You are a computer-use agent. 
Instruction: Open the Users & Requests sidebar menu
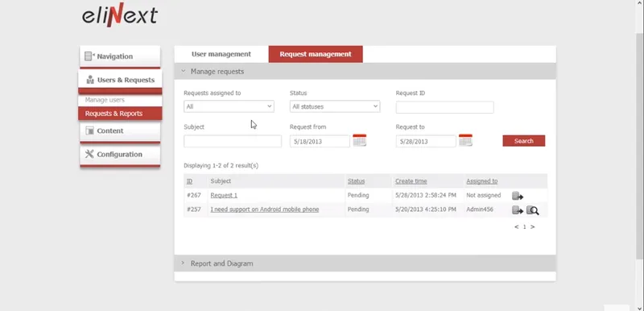(x=120, y=81)
